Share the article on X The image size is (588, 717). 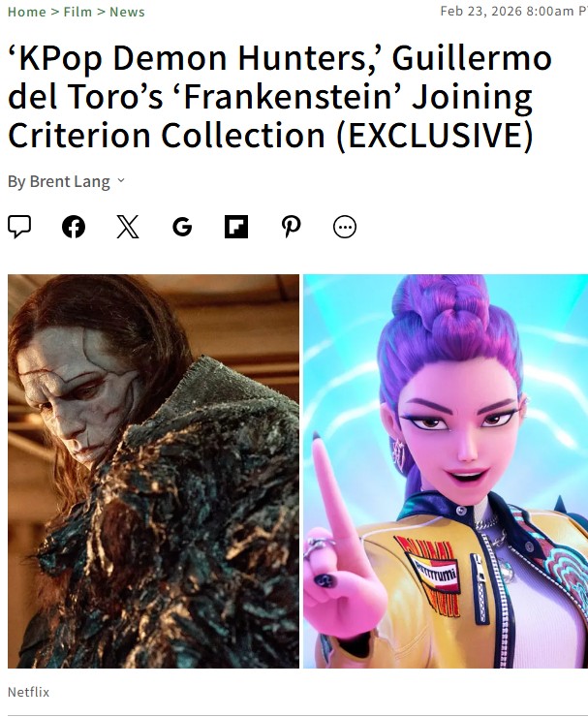point(128,227)
